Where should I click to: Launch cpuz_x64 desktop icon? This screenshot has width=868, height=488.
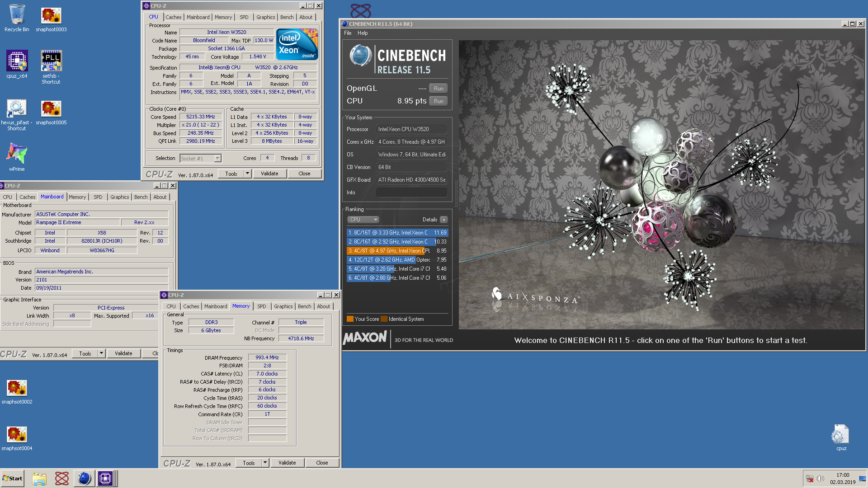pyautogui.click(x=17, y=65)
